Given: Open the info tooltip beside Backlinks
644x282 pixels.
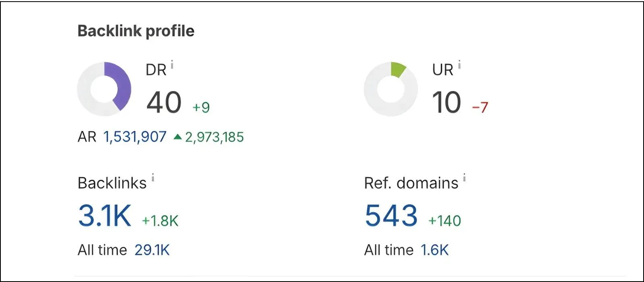Looking at the screenshot, I should (x=153, y=178).
